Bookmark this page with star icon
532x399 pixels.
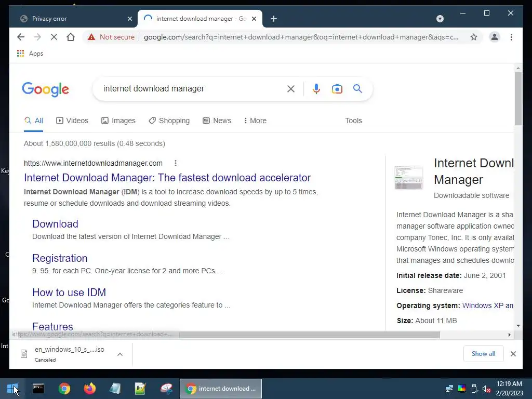(474, 37)
